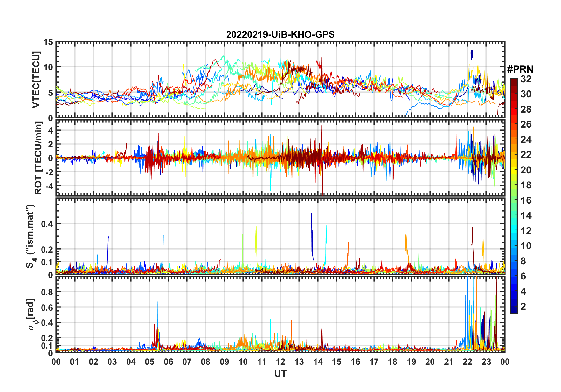Click colorbar tick label 28
Viewport: 561px width, 392px height.
tap(526, 109)
